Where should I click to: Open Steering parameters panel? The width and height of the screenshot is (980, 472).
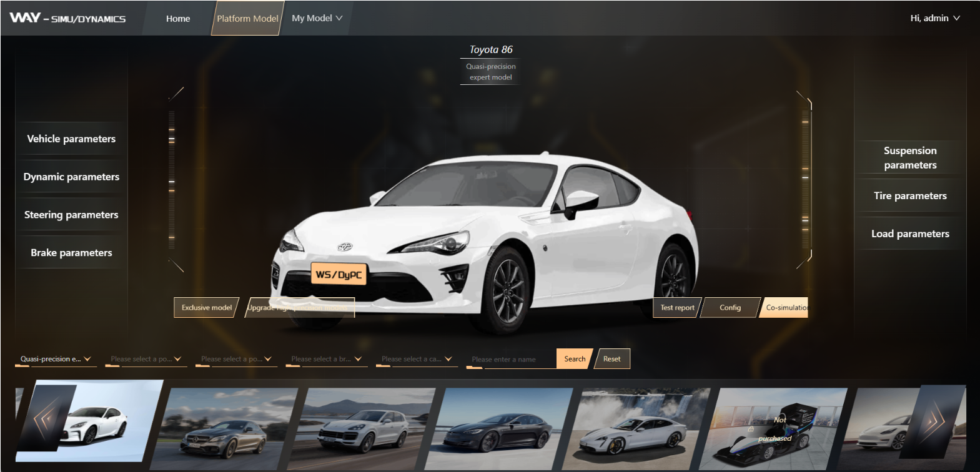(x=71, y=215)
